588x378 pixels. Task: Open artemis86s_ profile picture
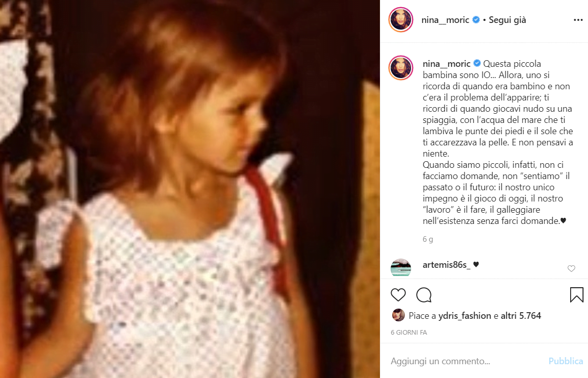(401, 268)
